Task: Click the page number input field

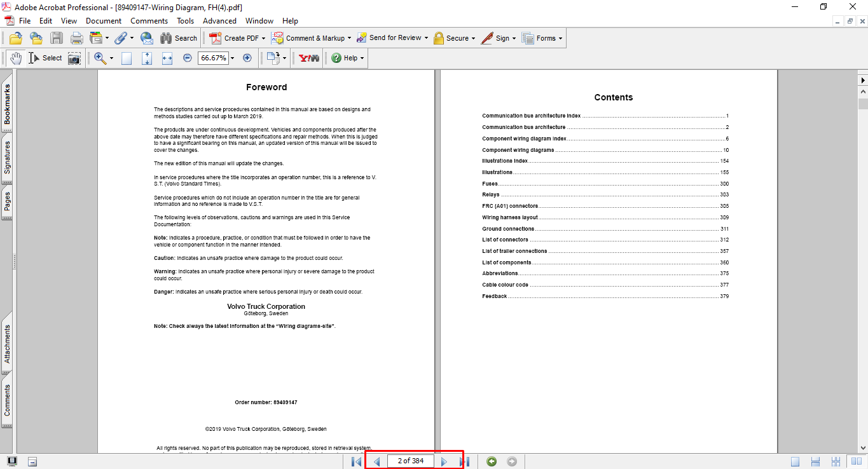Action: click(x=410, y=461)
